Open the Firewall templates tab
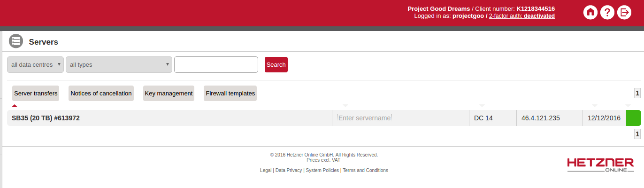Image resolution: width=644 pixels, height=188 pixels. click(x=230, y=94)
